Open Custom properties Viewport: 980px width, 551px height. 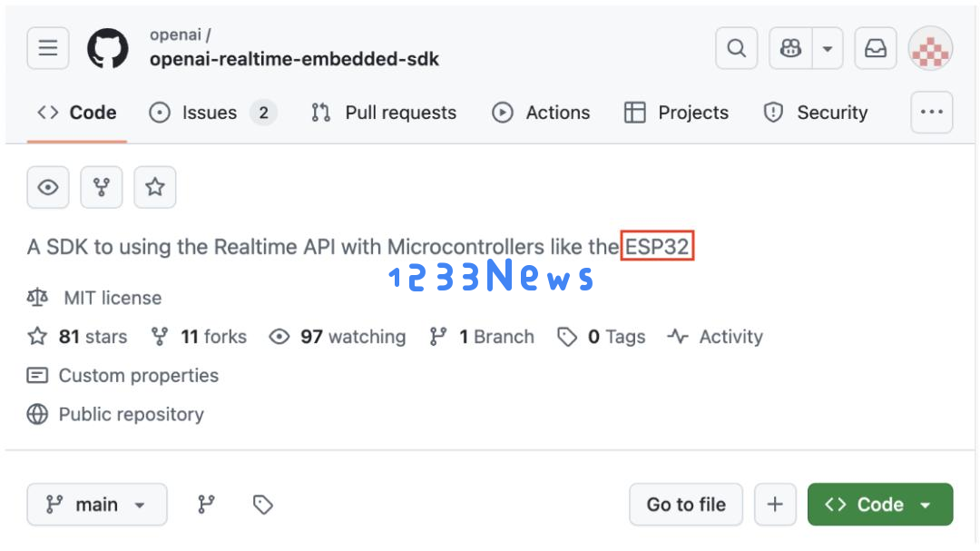[x=123, y=375]
